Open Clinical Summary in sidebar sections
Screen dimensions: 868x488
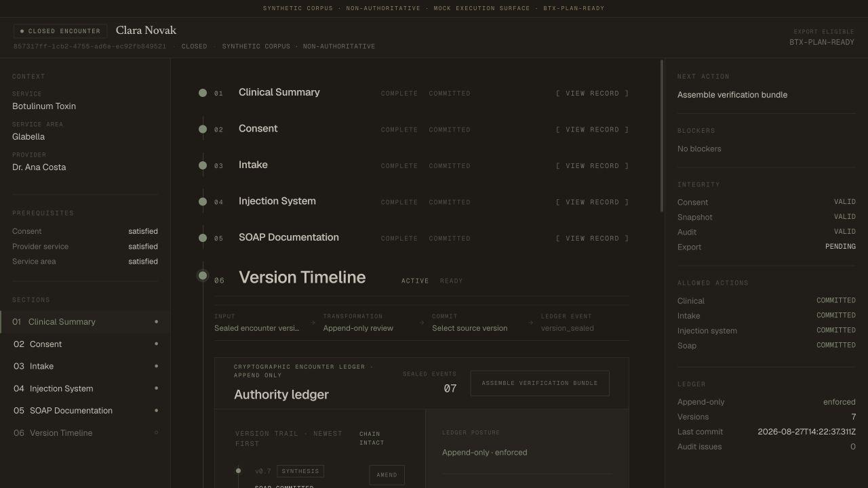pos(85,322)
